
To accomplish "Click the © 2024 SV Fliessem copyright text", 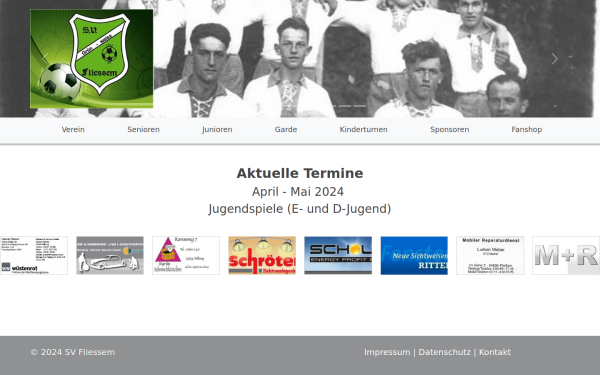I will (x=73, y=352).
